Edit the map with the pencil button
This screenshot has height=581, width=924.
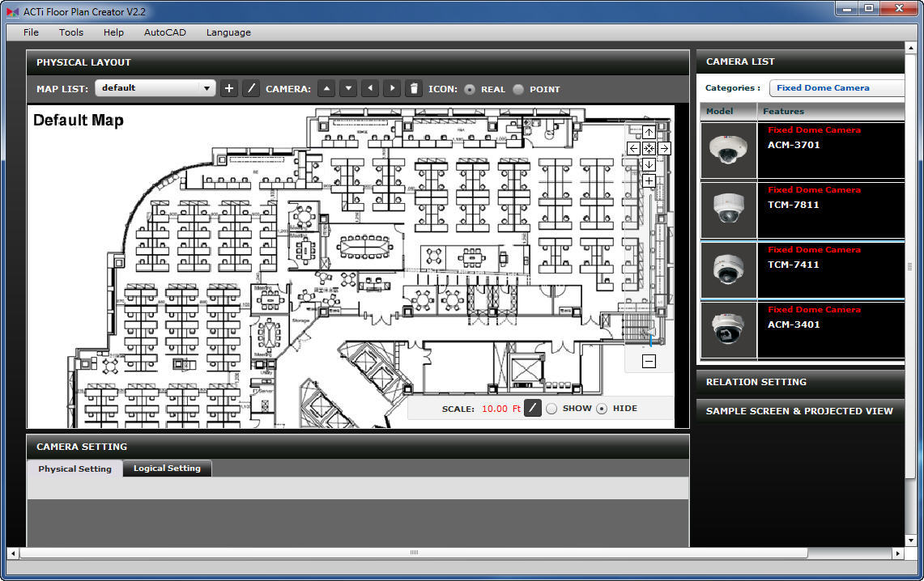point(251,89)
